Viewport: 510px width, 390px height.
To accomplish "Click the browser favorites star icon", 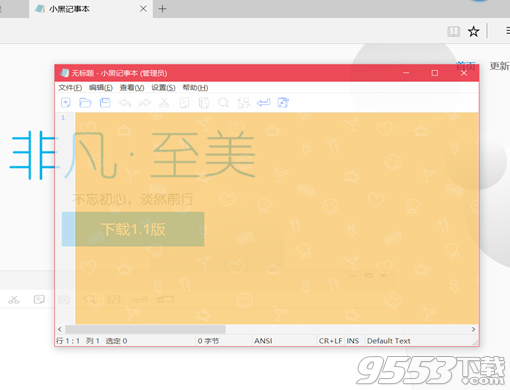I will 473,32.
